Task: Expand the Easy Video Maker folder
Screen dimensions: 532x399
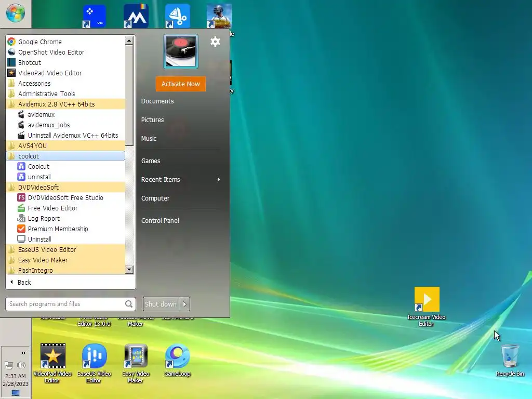Action: 66,260
